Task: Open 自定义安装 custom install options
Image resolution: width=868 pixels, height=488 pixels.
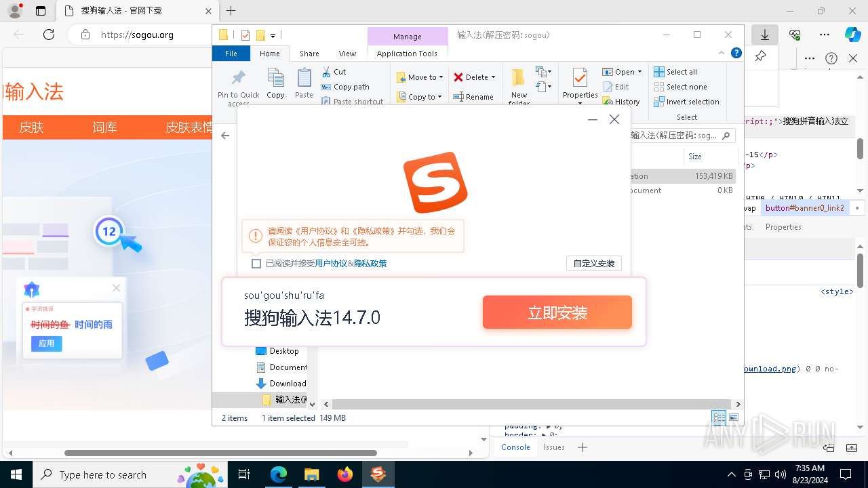Action: click(x=594, y=264)
